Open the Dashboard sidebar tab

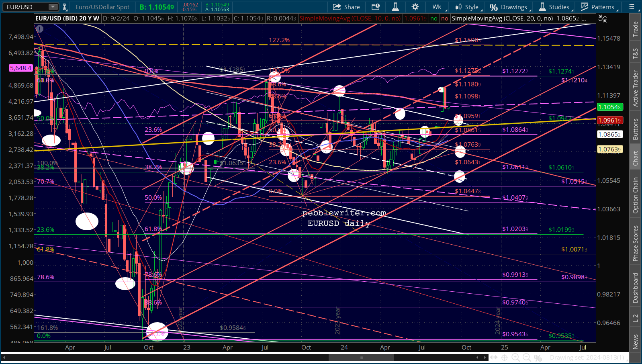(x=635, y=288)
